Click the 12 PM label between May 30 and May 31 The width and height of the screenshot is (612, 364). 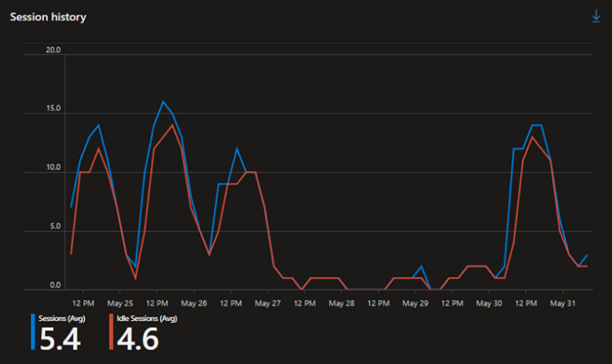point(526,303)
